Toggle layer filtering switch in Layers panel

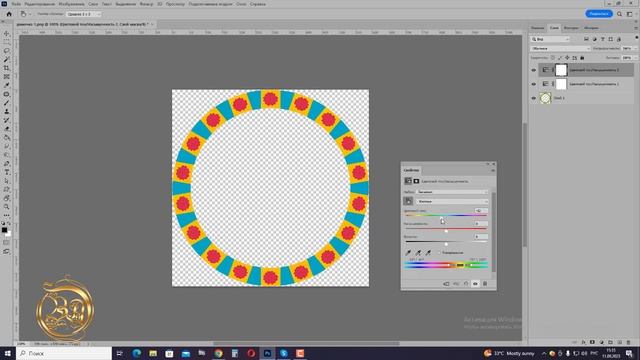point(636,38)
